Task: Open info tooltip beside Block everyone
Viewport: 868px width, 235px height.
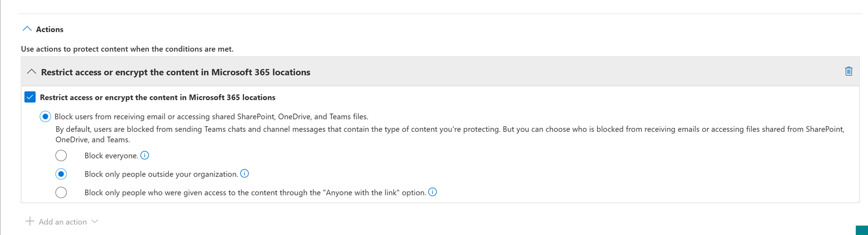Action: click(x=145, y=155)
